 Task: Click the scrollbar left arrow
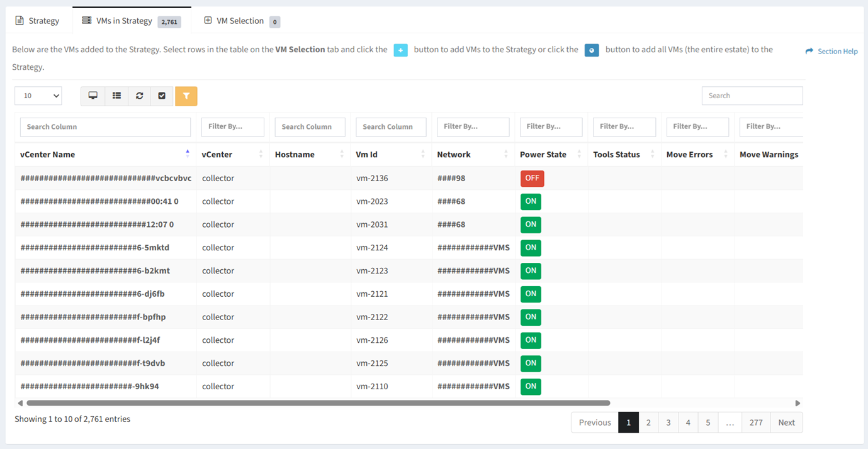(20, 403)
